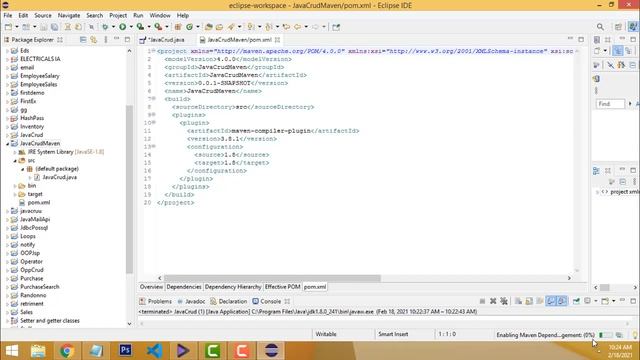This screenshot has height=360, width=640.
Task: Collapse All in Package Explorer
Action: pos(83,40)
